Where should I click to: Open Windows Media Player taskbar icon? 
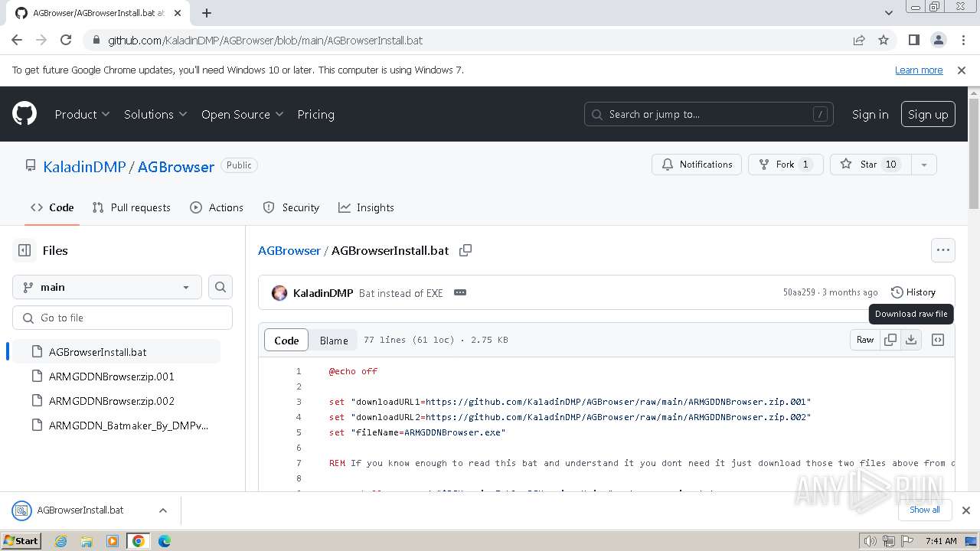tap(113, 541)
